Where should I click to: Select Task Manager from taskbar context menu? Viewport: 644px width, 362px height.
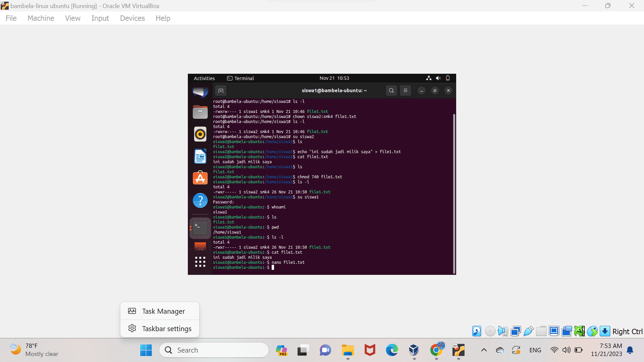[x=160, y=311]
